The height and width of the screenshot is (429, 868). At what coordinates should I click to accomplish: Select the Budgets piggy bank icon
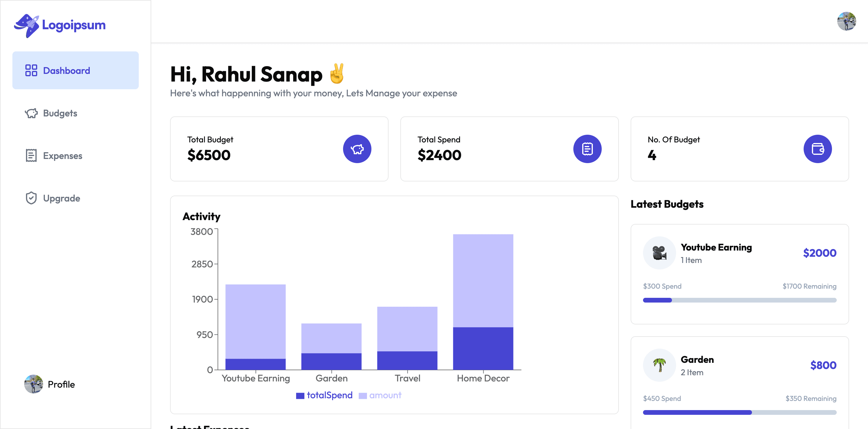point(31,113)
